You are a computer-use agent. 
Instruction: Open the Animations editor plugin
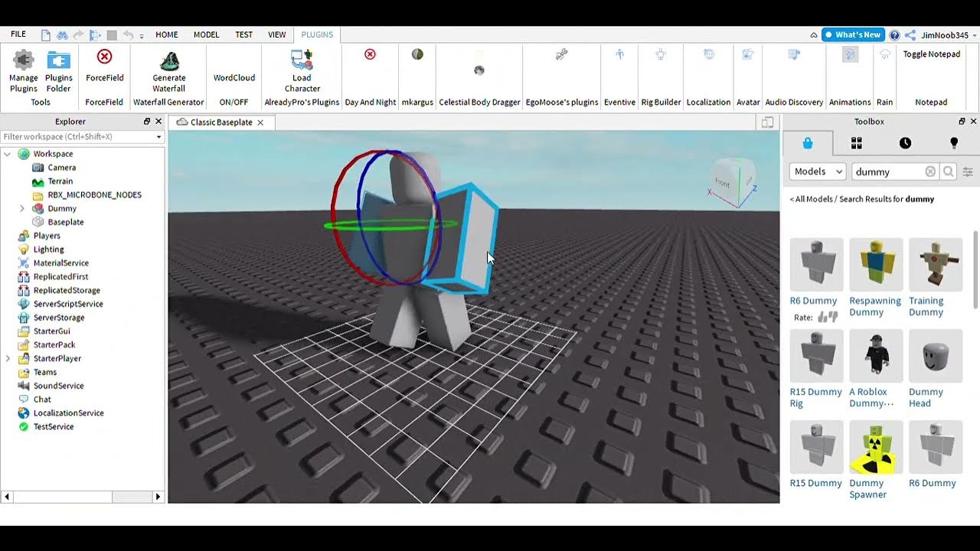[850, 54]
